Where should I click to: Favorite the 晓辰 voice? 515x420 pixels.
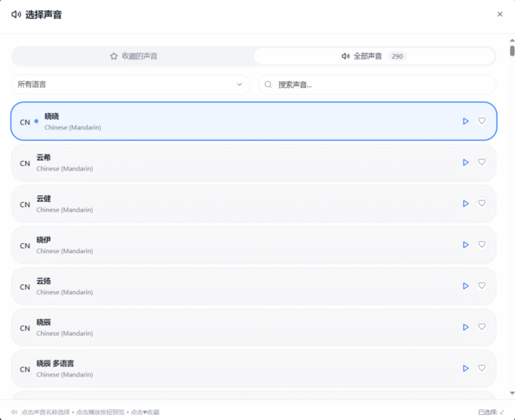tap(482, 327)
